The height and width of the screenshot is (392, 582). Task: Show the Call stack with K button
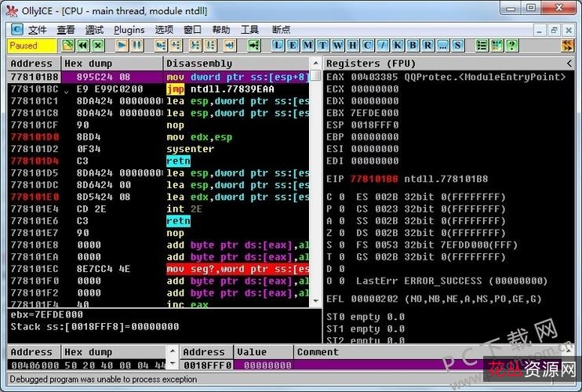397,45
